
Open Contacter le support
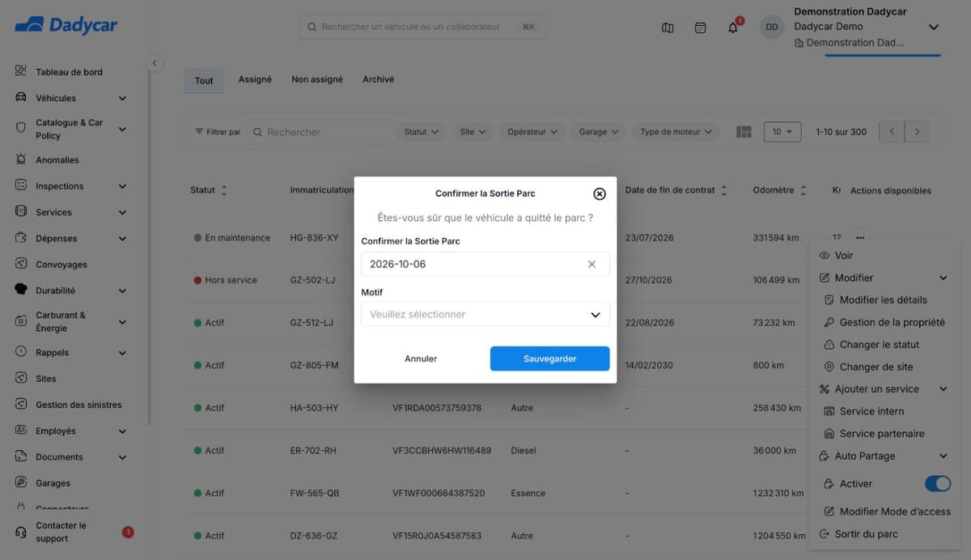click(61, 532)
